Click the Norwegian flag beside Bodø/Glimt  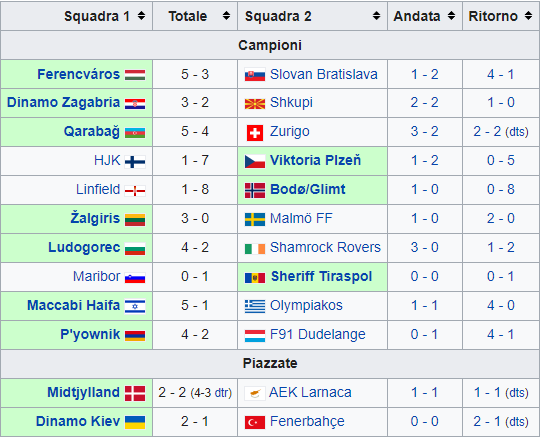point(255,190)
